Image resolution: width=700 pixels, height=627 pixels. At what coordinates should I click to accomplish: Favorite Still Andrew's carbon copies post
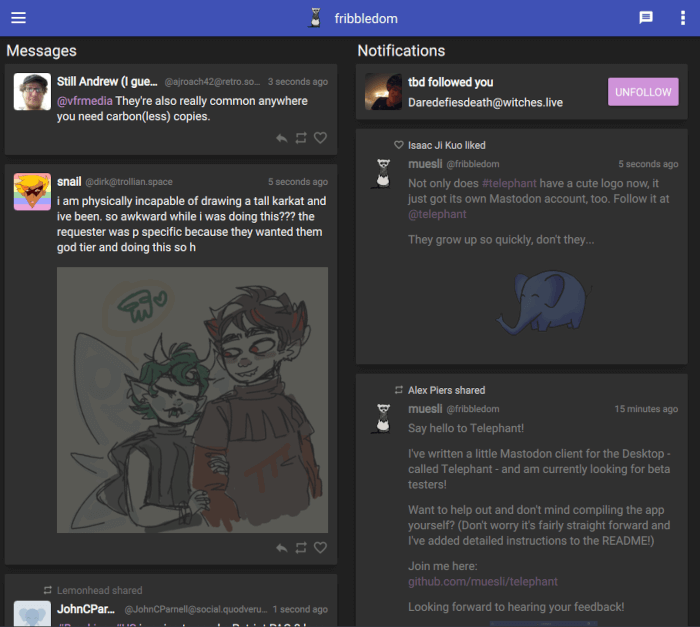tap(320, 138)
